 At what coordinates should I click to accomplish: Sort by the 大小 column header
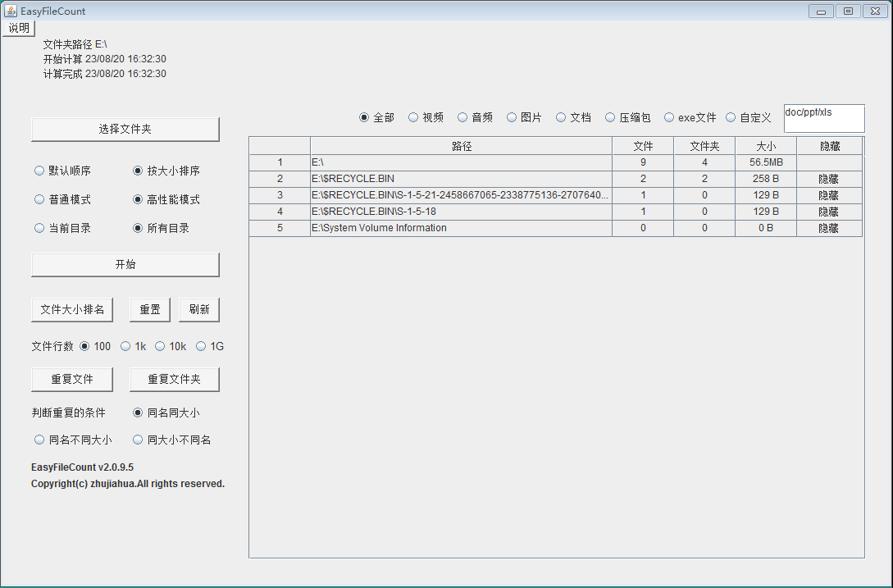coord(765,146)
